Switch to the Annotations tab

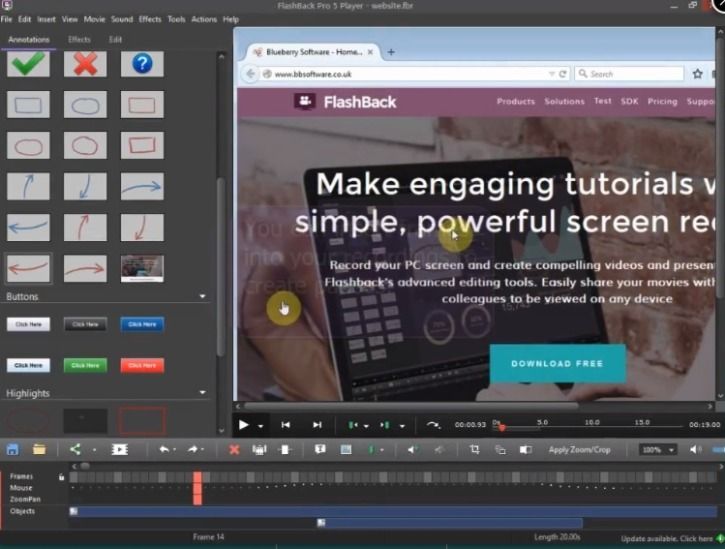click(29, 40)
